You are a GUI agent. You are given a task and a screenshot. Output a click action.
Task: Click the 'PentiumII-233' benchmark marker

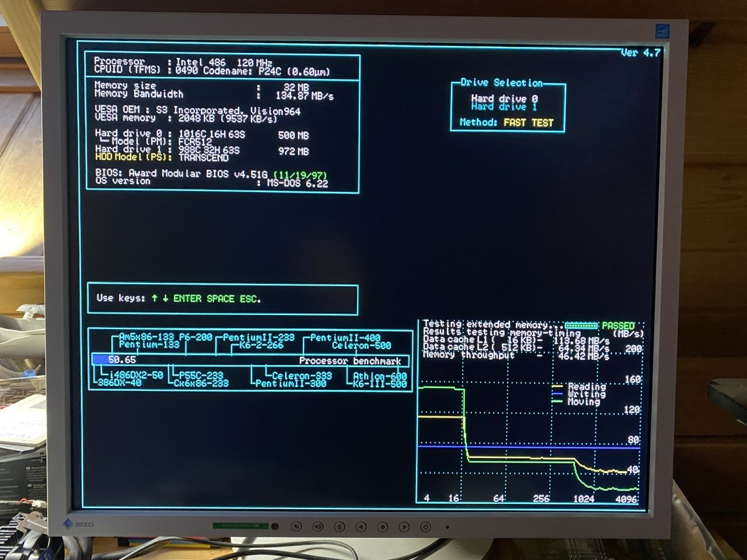pyautogui.click(x=259, y=337)
